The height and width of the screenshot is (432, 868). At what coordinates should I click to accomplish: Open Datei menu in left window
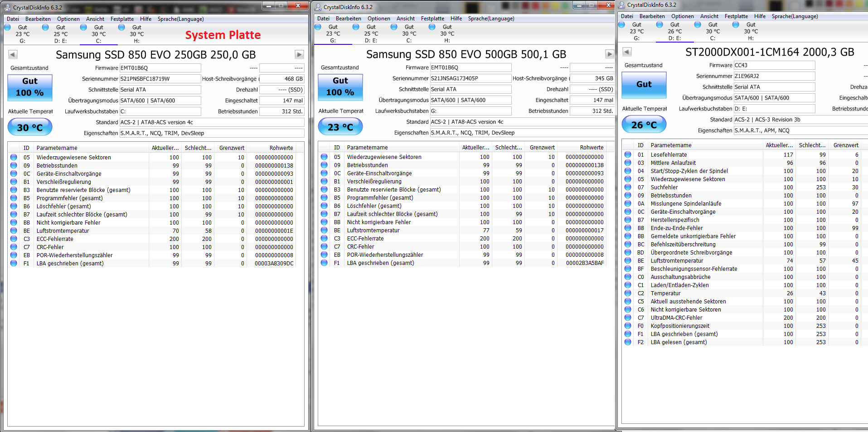13,19
